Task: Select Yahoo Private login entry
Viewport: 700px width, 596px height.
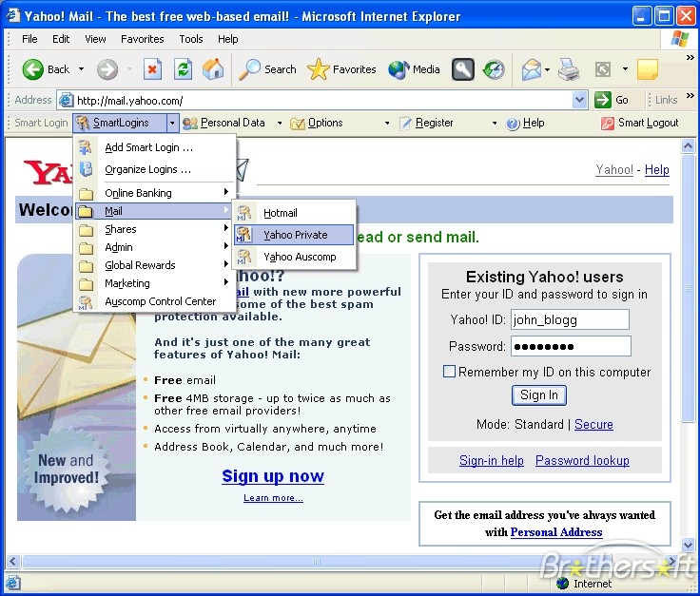Action: point(294,235)
